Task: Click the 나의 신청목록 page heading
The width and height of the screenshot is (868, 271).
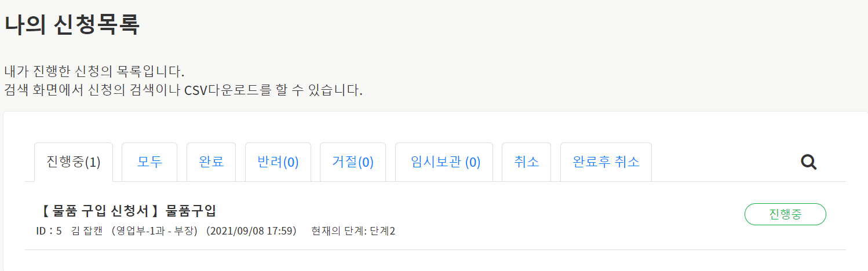Action: click(72, 25)
